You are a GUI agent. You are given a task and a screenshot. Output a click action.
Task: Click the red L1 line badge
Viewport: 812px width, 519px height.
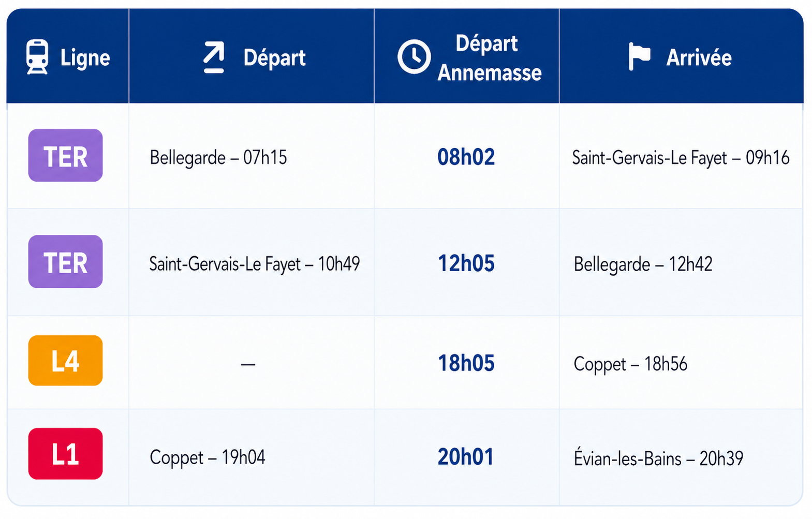click(x=65, y=454)
